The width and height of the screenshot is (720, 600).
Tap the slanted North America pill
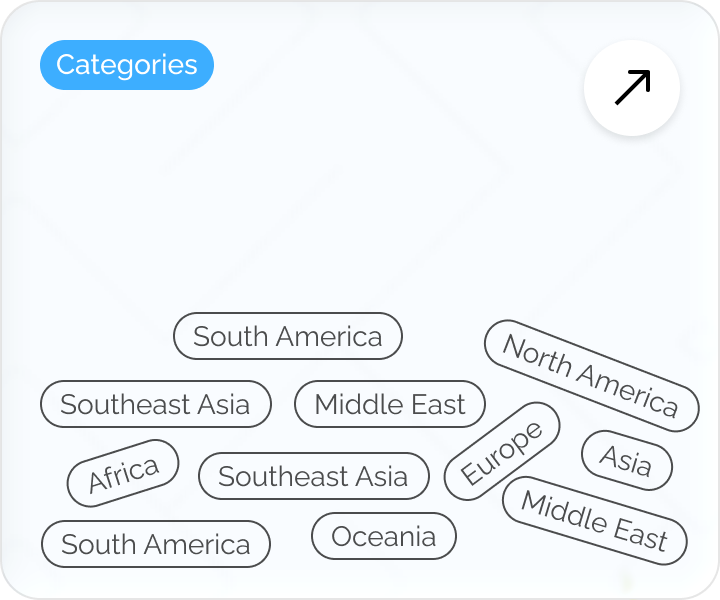(x=591, y=376)
